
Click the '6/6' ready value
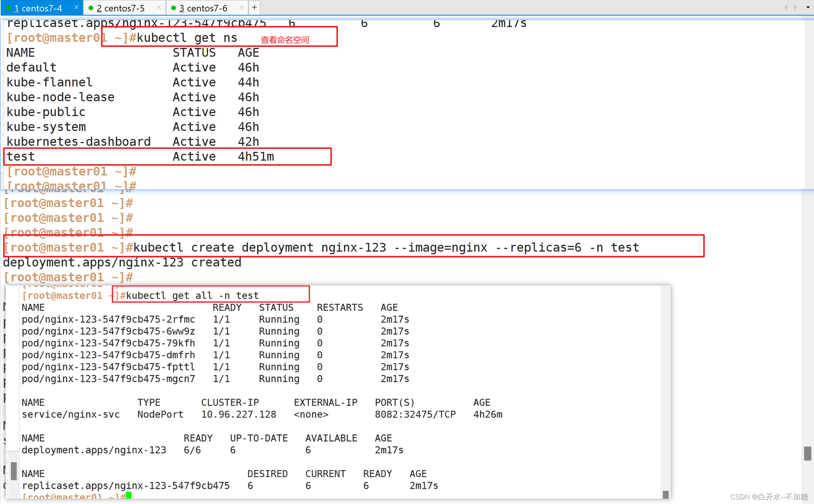click(192, 450)
